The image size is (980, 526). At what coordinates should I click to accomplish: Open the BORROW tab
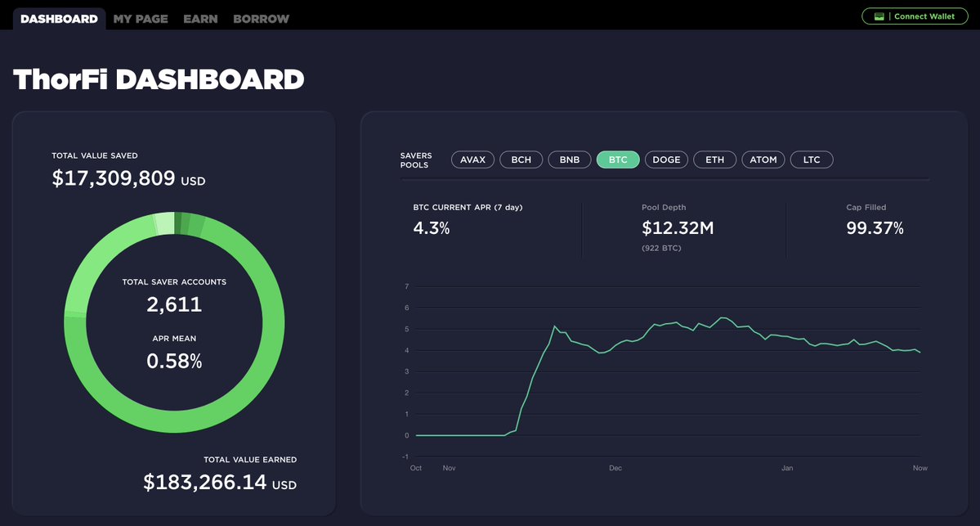(x=262, y=19)
